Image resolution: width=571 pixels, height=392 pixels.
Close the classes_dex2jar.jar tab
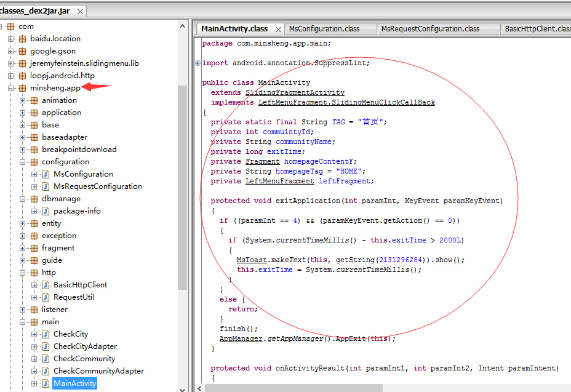[80, 12]
